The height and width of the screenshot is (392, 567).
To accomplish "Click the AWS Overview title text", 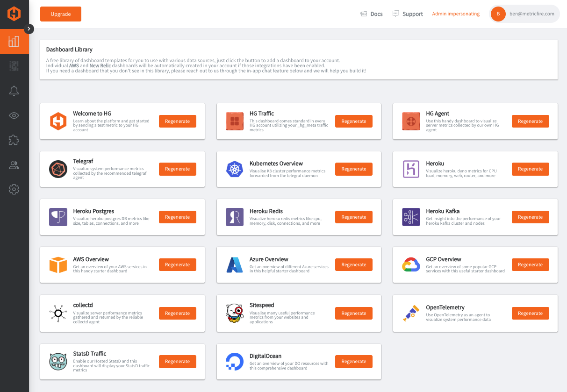I will click(91, 259).
